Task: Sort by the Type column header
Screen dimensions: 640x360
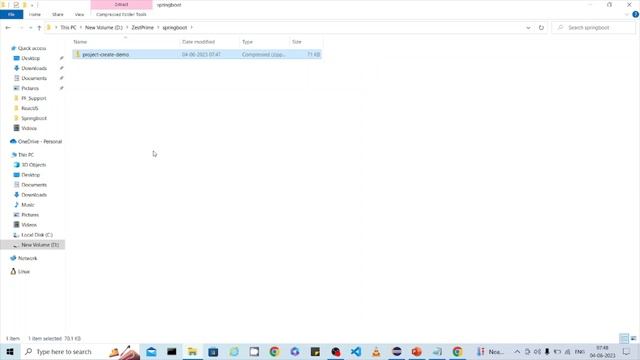Action: (x=264, y=42)
